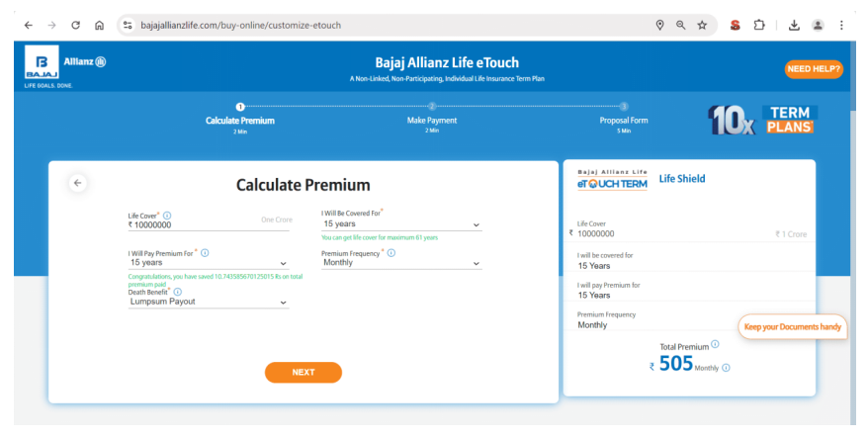
Task: Select the Calculate Premium step
Action: pos(240,119)
